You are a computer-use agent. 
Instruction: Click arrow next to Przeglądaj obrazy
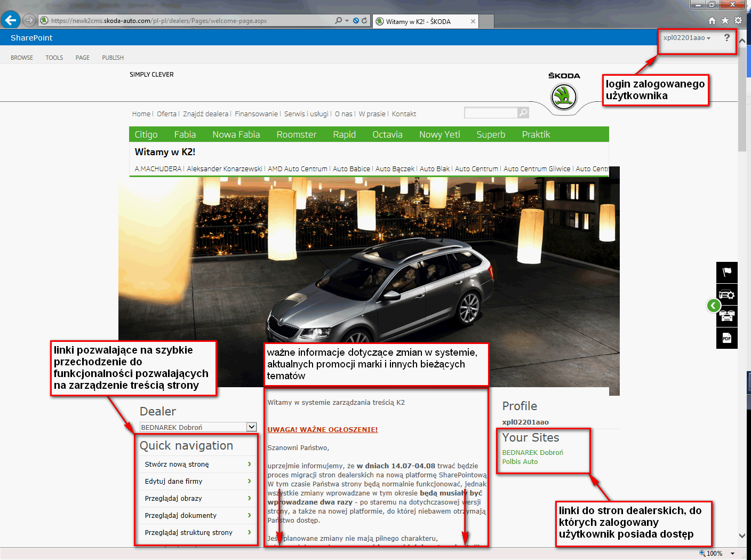pos(249,498)
